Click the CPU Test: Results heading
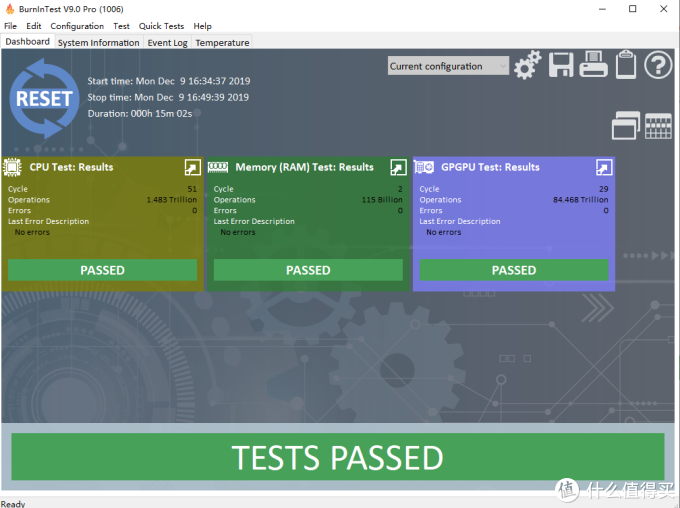 (71, 167)
